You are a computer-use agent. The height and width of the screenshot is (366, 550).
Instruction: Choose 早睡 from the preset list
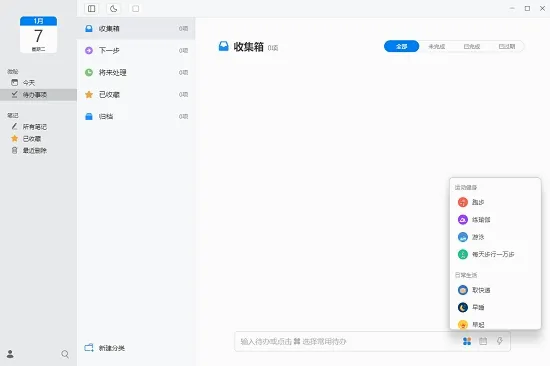[x=495, y=308]
